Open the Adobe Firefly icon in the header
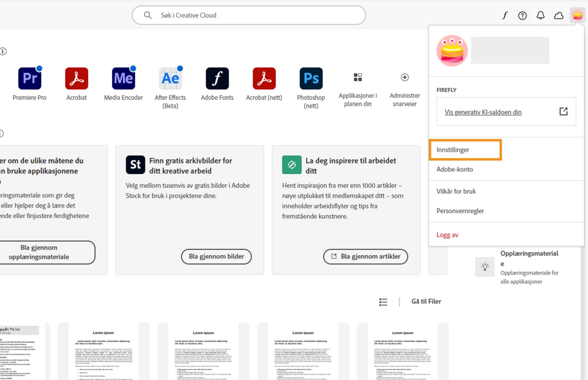 click(x=504, y=15)
